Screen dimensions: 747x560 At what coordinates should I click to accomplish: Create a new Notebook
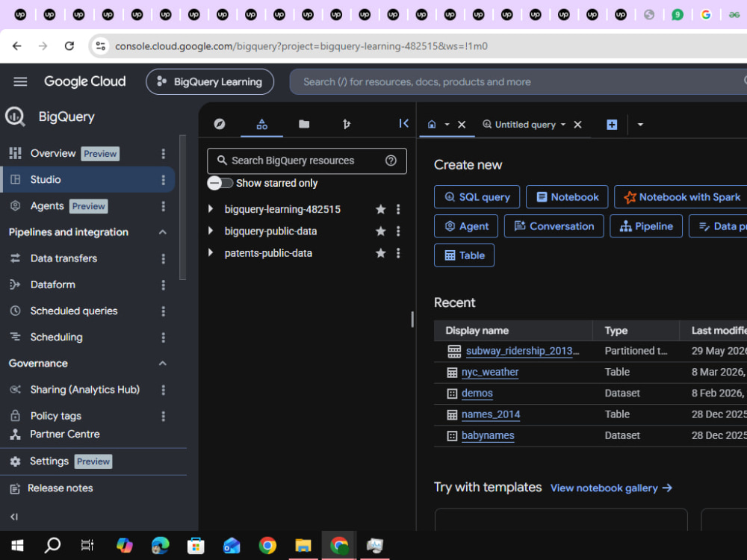tap(567, 197)
